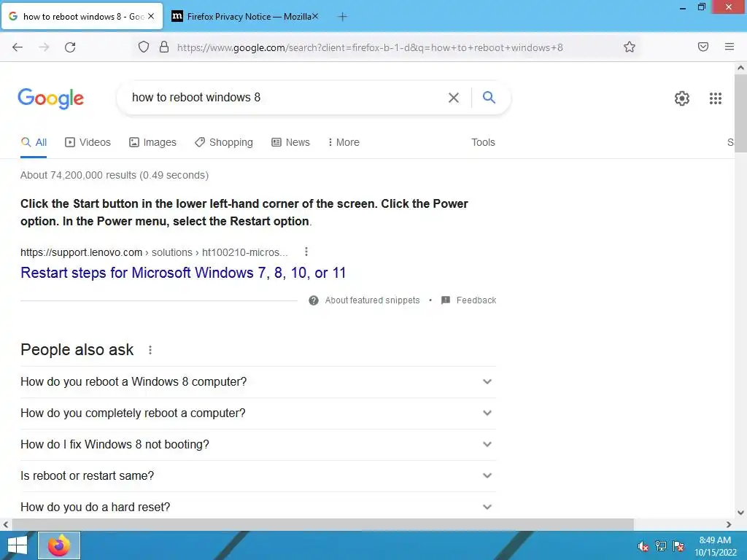Click the horizontal scrollbar right arrow
747x560 pixels.
[x=729, y=525]
